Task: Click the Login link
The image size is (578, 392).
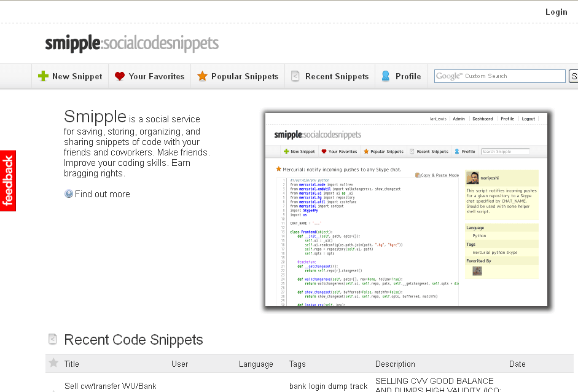Action: 557,12
